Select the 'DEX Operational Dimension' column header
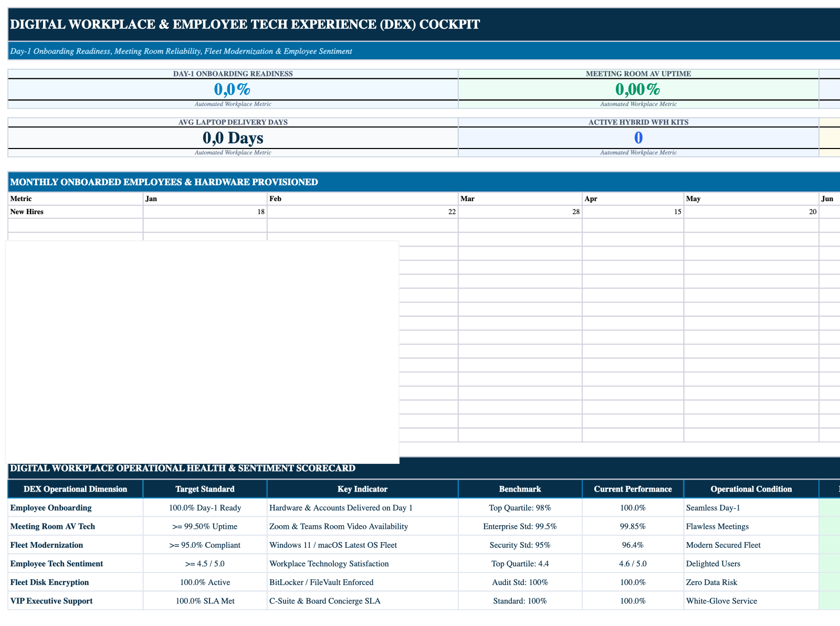The image size is (840, 626). (76, 489)
